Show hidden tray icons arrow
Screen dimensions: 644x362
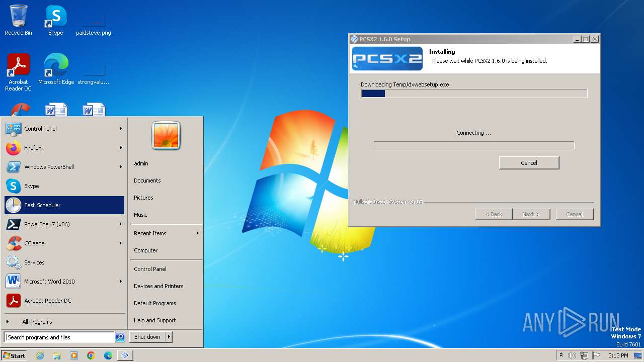pyautogui.click(x=561, y=355)
